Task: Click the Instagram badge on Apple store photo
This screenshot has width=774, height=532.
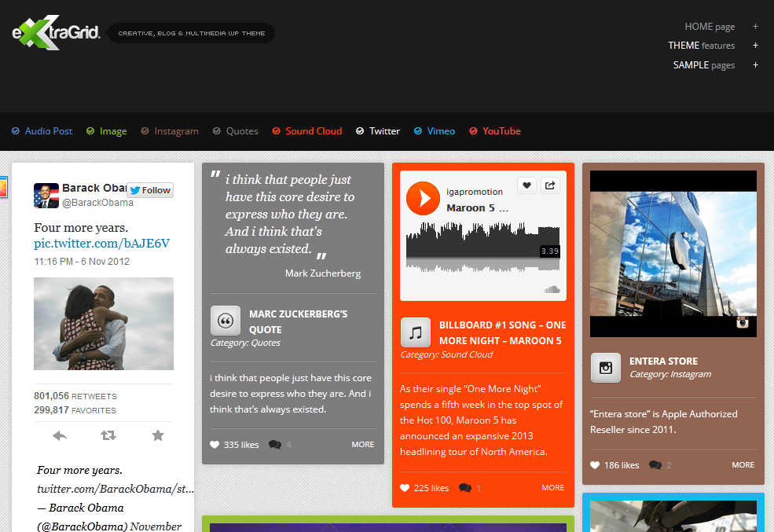Action: click(743, 322)
